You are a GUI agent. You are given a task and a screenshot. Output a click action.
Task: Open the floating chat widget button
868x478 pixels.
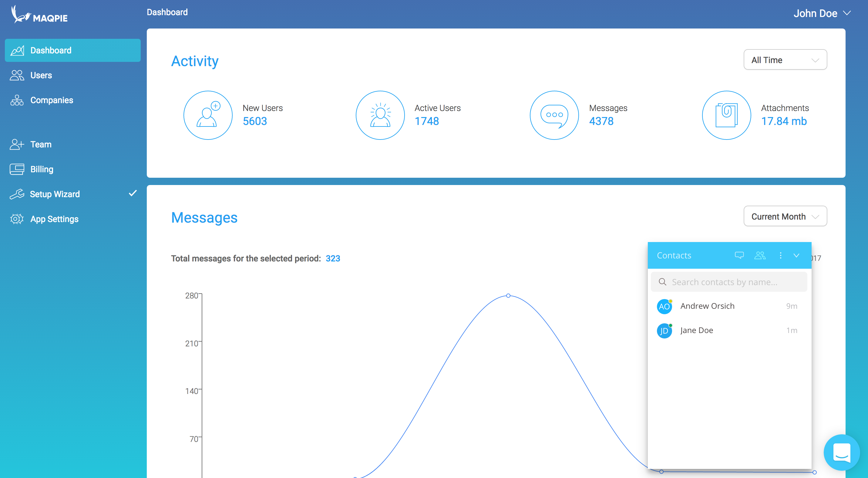841,453
